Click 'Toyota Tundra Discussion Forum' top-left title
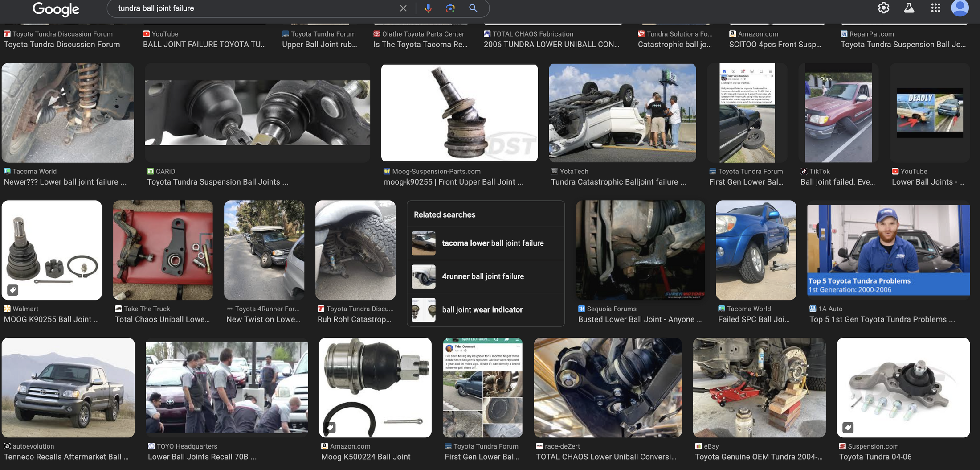Screen dimensions: 980x470 pyautogui.click(x=62, y=45)
